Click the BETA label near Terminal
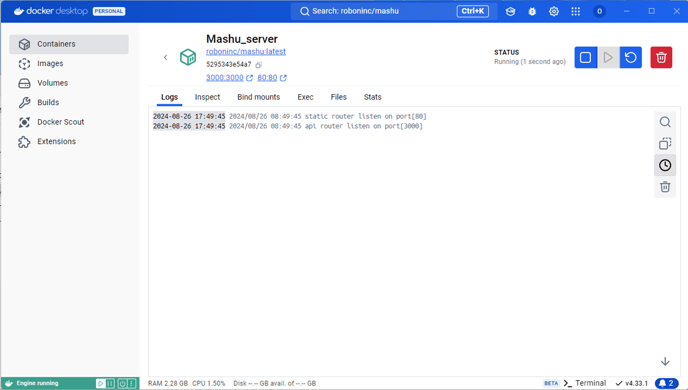 [x=551, y=383]
